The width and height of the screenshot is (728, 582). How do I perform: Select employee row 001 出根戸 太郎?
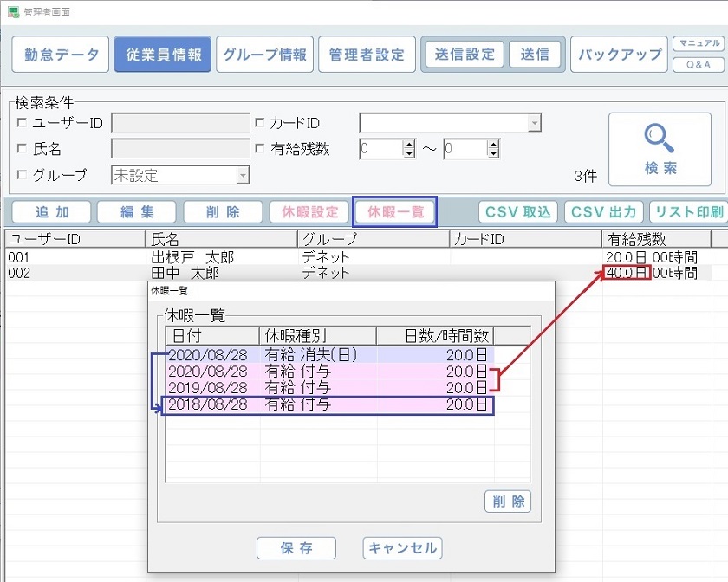point(358,256)
